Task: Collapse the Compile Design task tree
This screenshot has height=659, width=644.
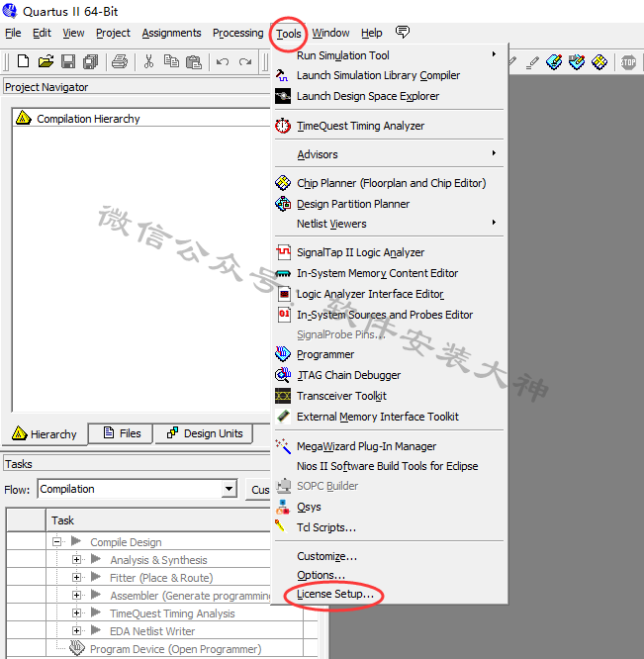Action: (x=56, y=541)
